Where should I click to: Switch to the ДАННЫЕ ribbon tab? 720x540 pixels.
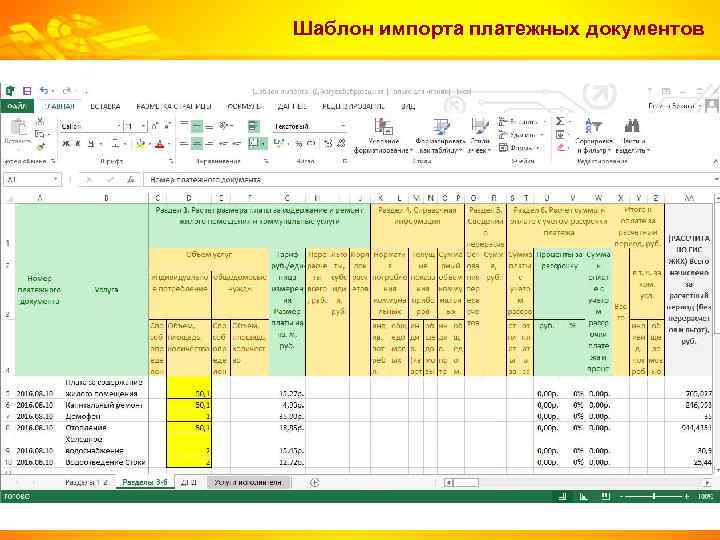point(292,107)
